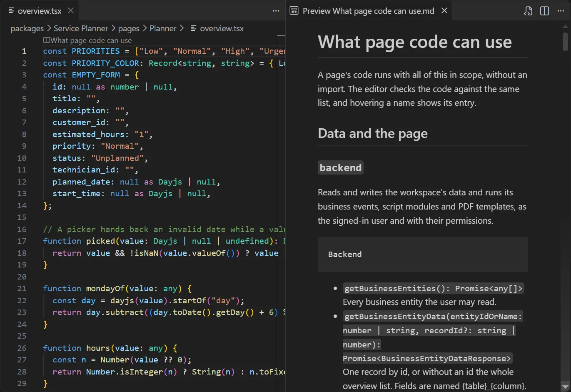The image size is (571, 392).
Task: Split the preview editor to the side
Action: 544,11
